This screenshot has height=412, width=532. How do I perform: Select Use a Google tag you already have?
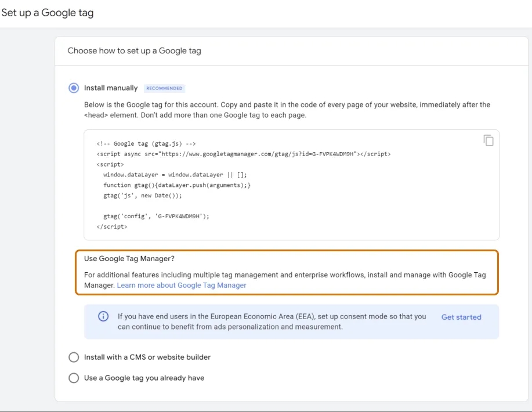point(74,378)
